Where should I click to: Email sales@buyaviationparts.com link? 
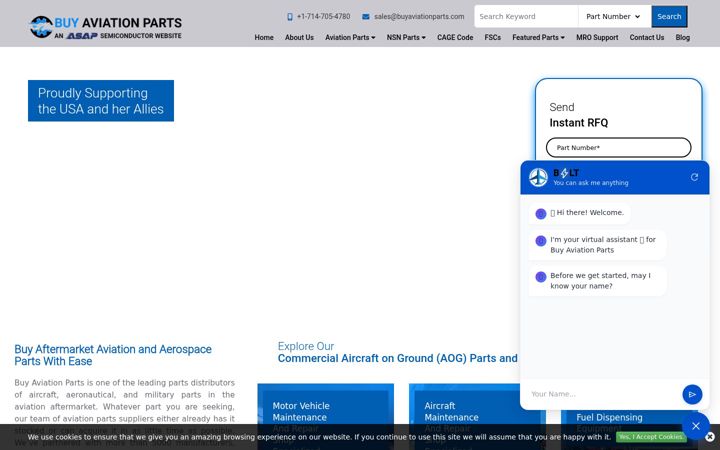click(419, 17)
